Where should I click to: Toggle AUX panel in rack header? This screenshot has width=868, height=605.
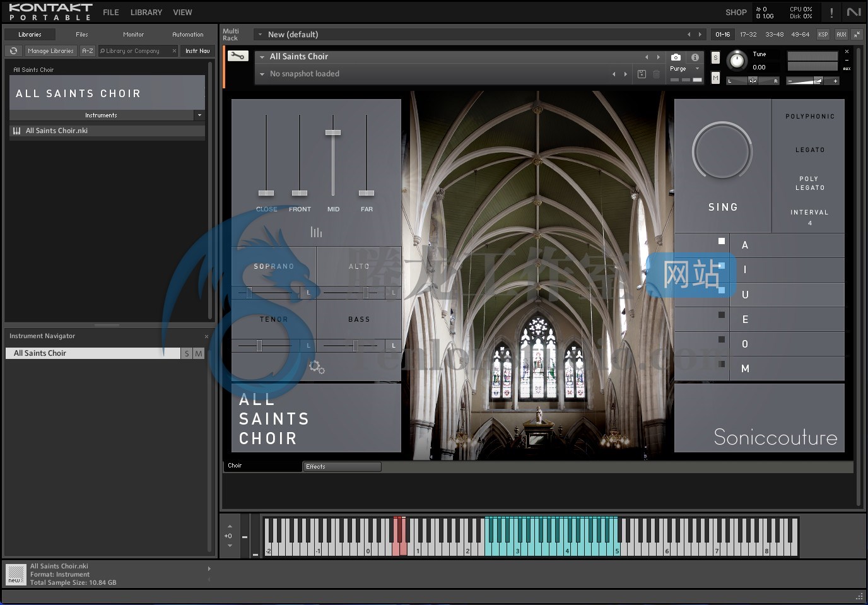[x=842, y=35]
